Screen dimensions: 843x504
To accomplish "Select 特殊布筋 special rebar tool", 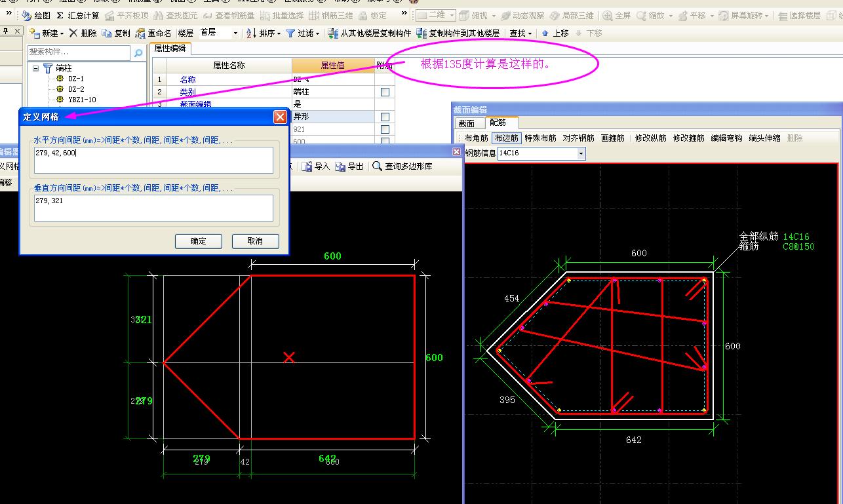I will [x=541, y=138].
